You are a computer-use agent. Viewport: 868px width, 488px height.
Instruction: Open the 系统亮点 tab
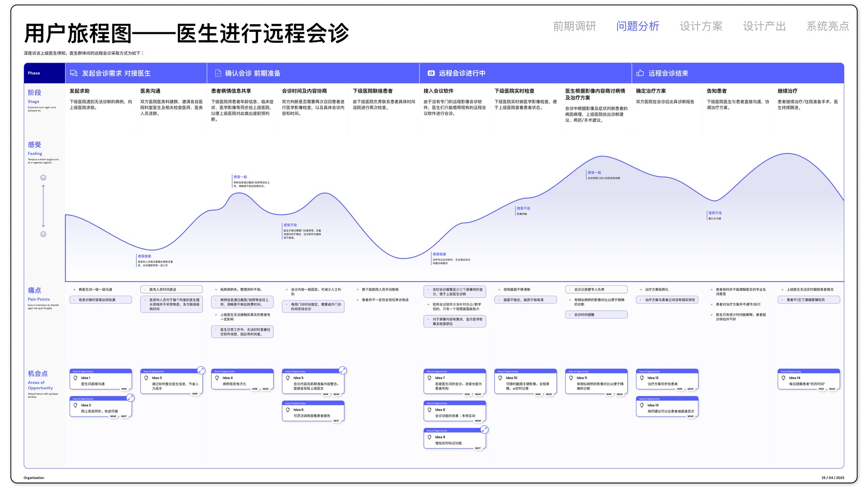point(827,26)
